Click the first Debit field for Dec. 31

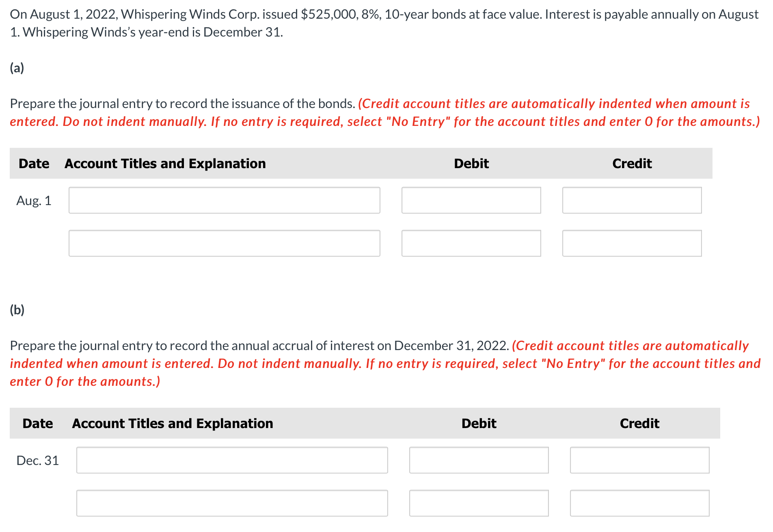(x=479, y=460)
